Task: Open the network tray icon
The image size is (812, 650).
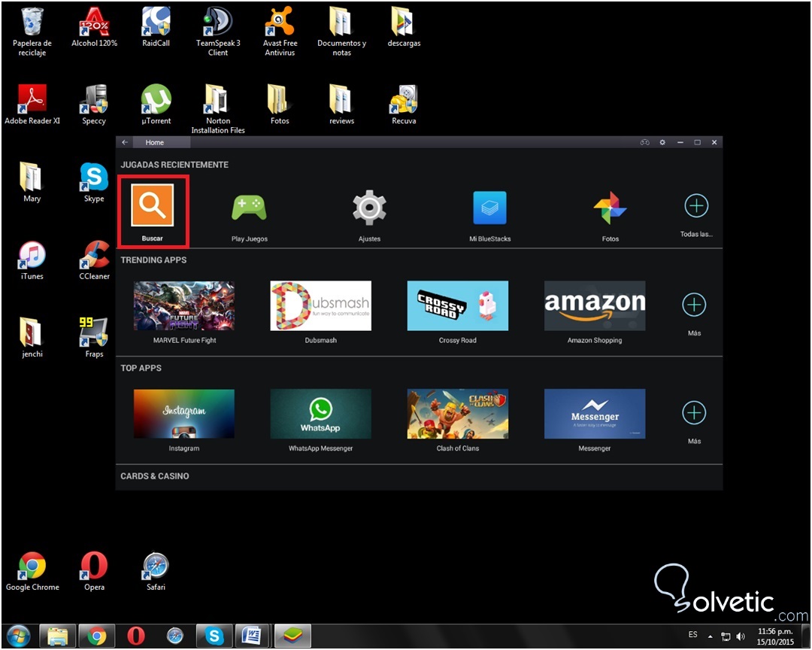Action: point(726,636)
